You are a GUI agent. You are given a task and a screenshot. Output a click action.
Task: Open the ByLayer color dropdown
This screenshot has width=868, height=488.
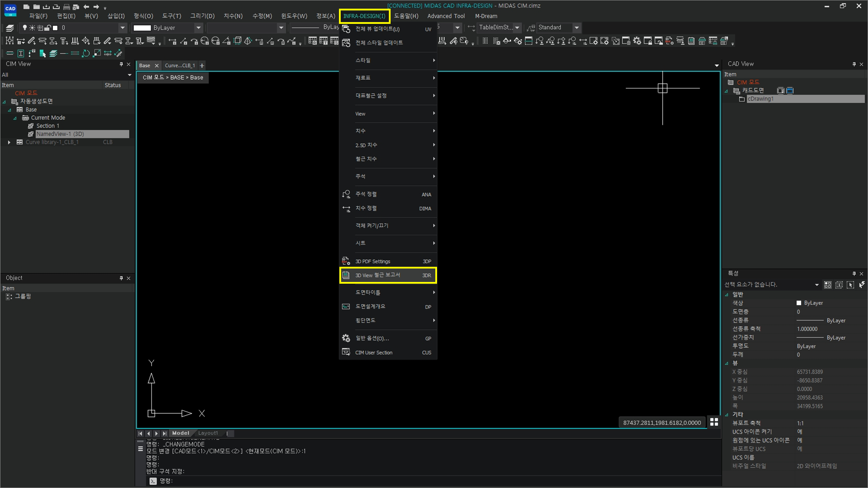198,28
